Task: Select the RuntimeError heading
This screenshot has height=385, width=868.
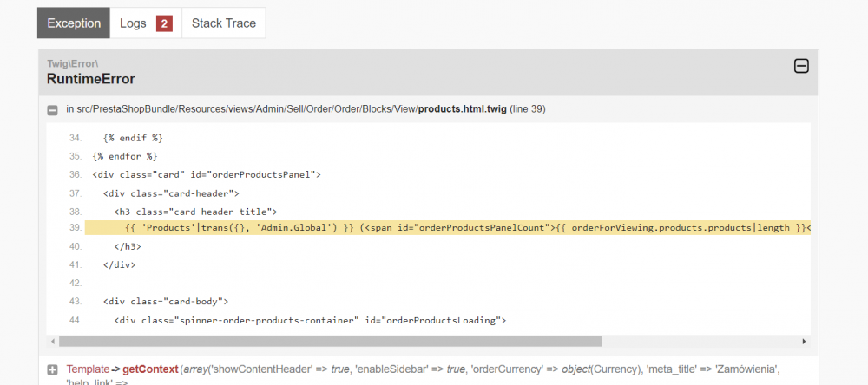Action: tap(91, 79)
